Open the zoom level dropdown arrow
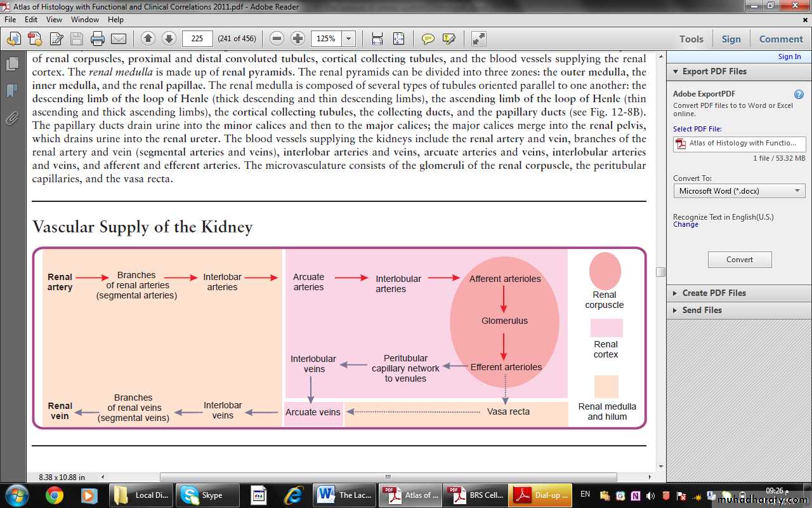 coord(348,39)
